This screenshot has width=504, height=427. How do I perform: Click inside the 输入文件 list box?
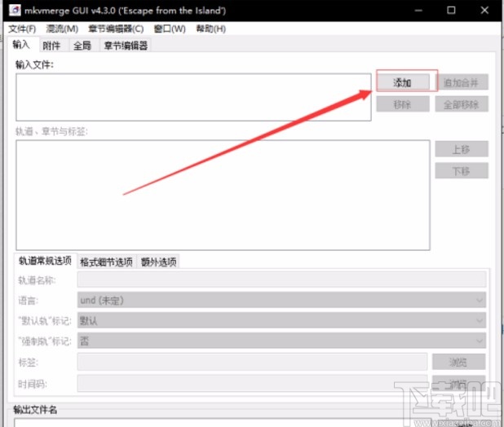click(x=193, y=97)
